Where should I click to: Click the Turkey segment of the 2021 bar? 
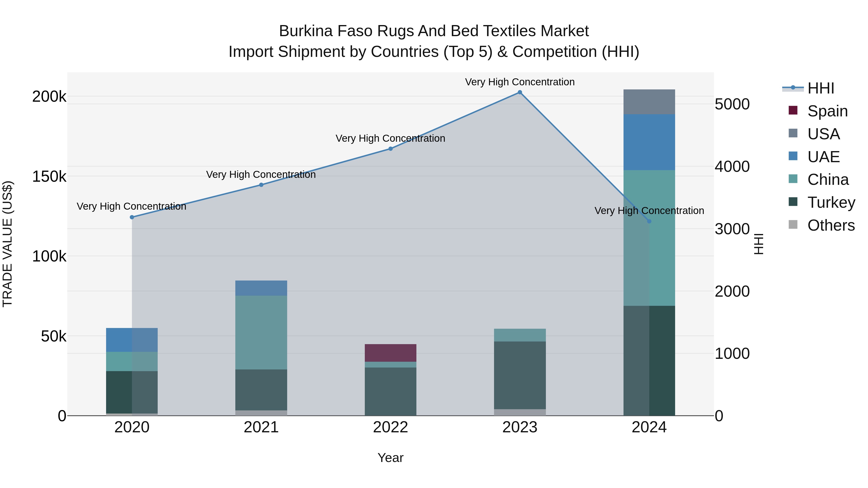(261, 390)
